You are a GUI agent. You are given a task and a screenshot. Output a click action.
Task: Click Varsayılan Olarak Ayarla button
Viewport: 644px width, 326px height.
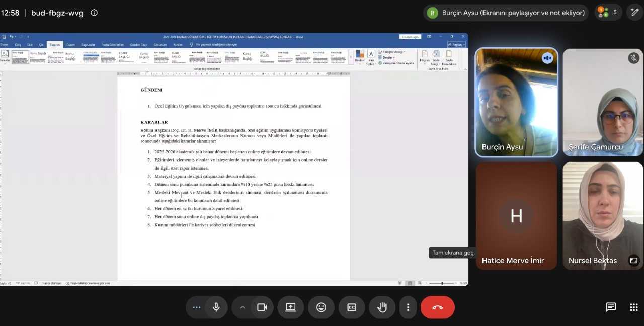pyautogui.click(x=396, y=63)
